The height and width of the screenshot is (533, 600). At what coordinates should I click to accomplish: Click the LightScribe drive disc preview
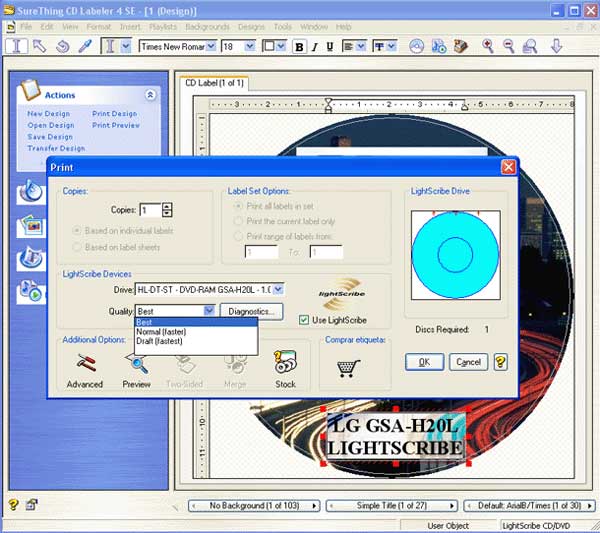(455, 254)
